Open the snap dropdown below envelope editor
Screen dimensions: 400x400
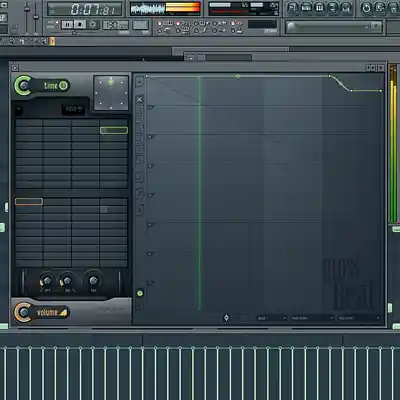click(x=271, y=318)
